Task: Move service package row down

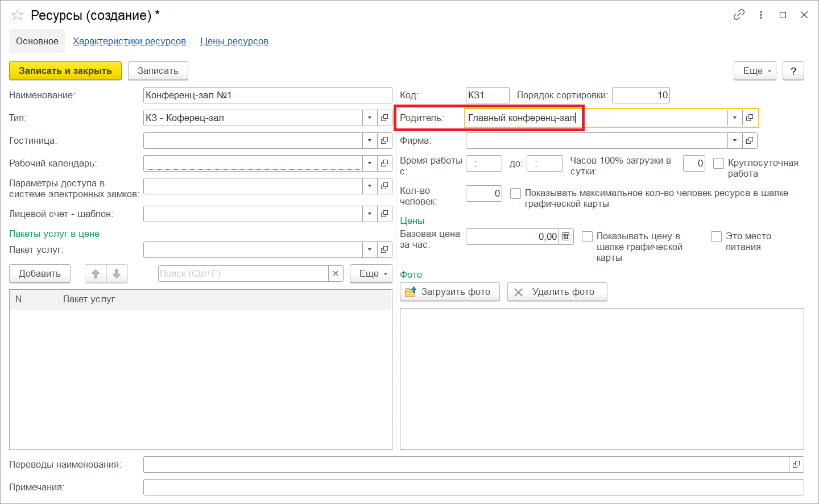Action: [x=117, y=274]
